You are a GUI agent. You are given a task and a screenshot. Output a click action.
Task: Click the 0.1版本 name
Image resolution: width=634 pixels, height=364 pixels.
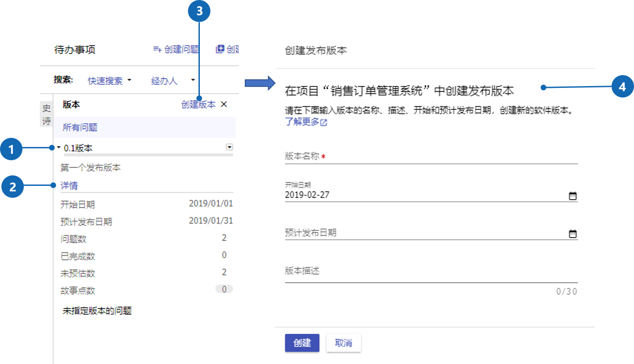[x=78, y=148]
